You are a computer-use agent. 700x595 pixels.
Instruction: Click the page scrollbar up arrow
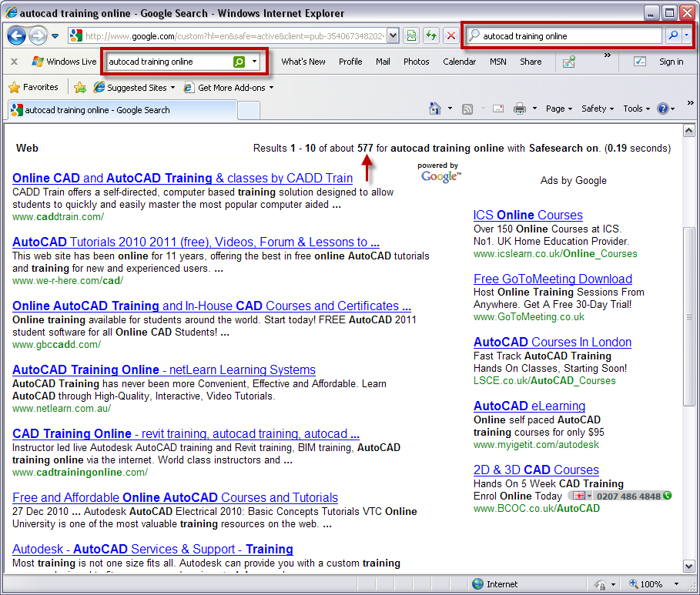pos(689,131)
